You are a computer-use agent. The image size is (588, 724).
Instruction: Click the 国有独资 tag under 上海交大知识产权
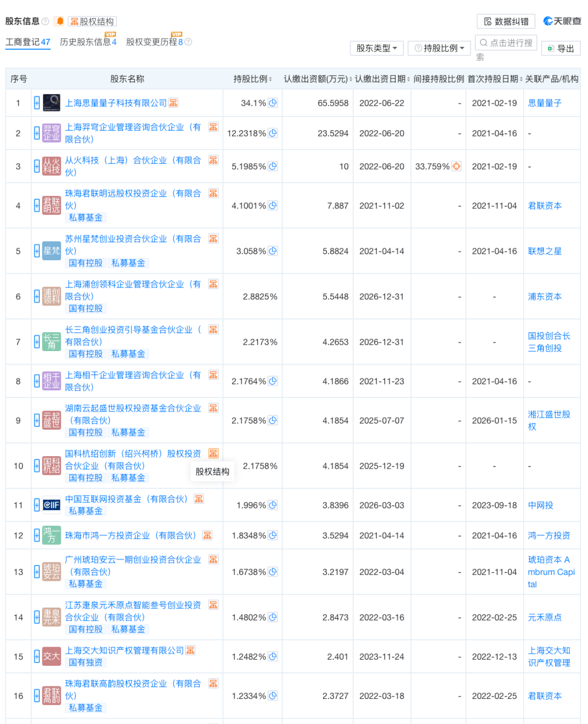coord(85,662)
